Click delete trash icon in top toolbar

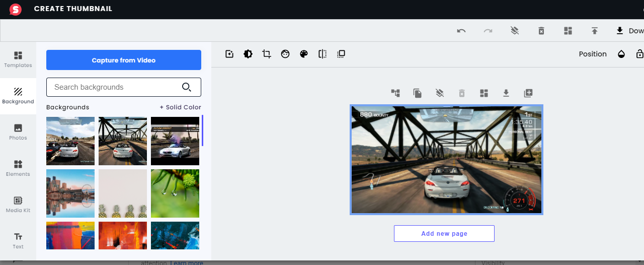click(x=541, y=31)
